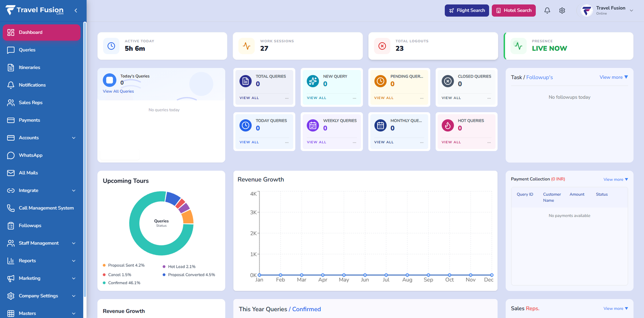
Task: Click the Closed Queries X icon
Action: 448,81
